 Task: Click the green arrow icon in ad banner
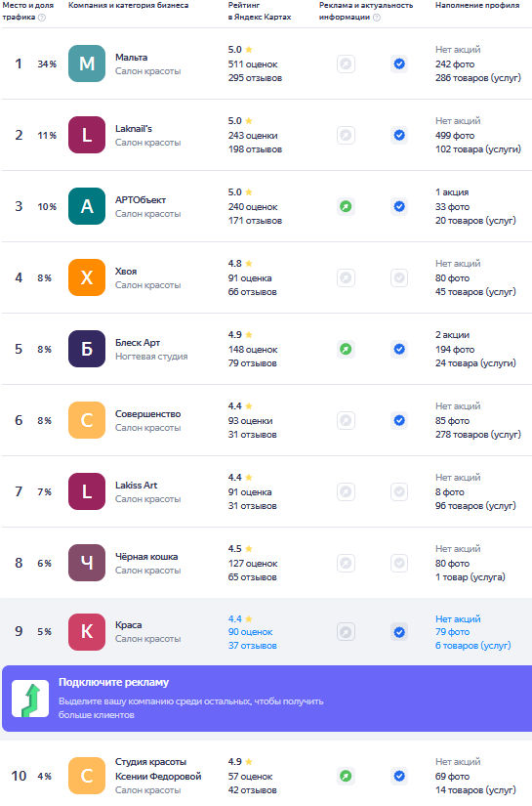point(30,699)
